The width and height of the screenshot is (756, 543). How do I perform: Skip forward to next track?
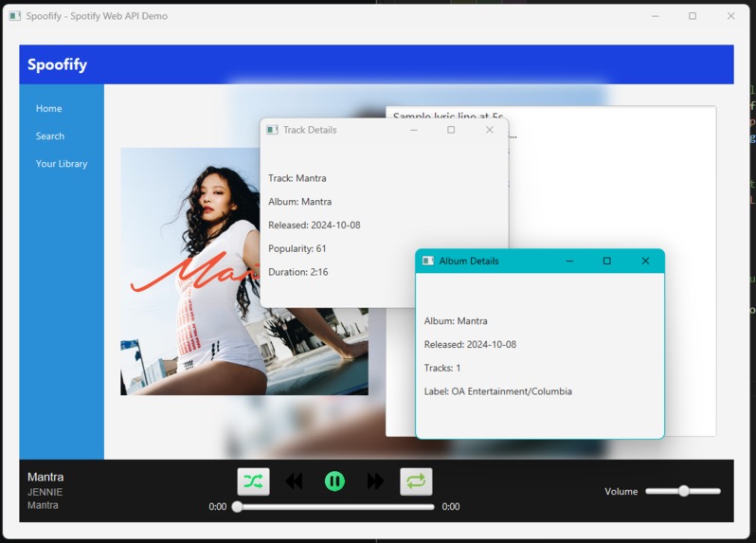[x=375, y=481]
